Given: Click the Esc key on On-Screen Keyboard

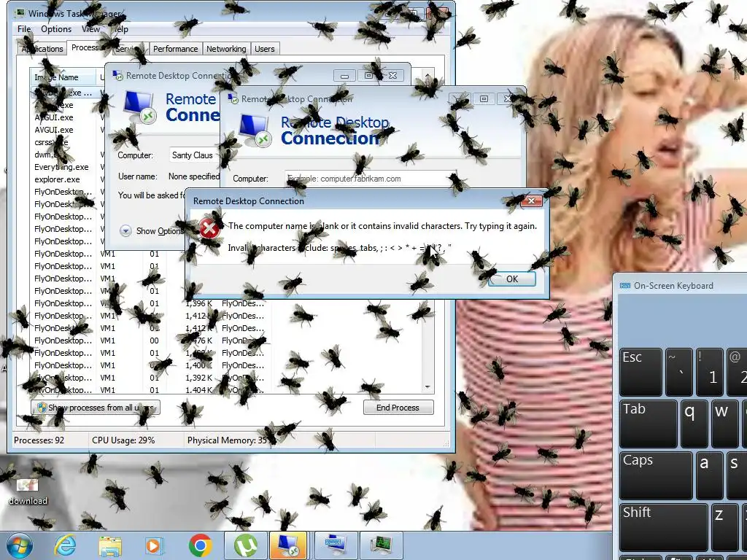Looking at the screenshot, I should [x=640, y=372].
